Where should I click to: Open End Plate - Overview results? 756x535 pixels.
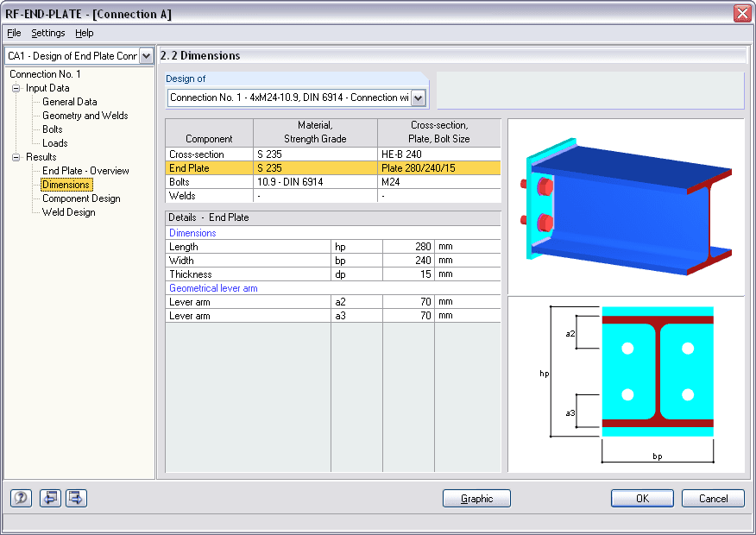85,171
